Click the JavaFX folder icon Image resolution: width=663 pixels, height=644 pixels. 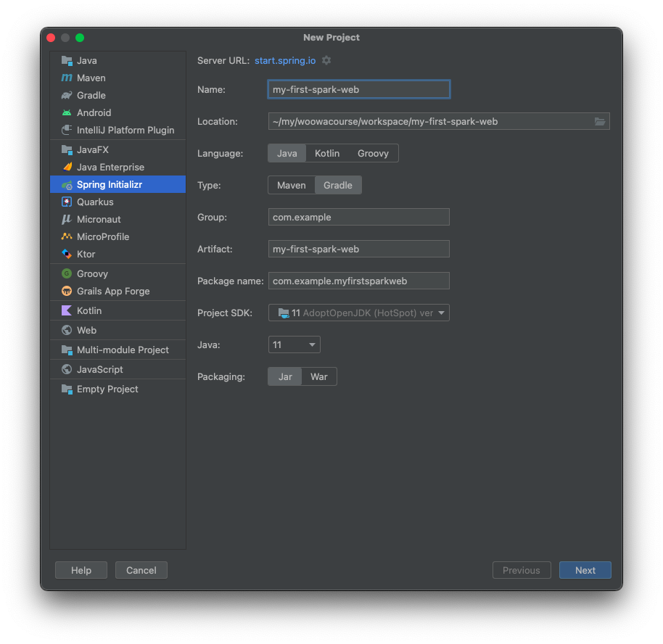(67, 149)
